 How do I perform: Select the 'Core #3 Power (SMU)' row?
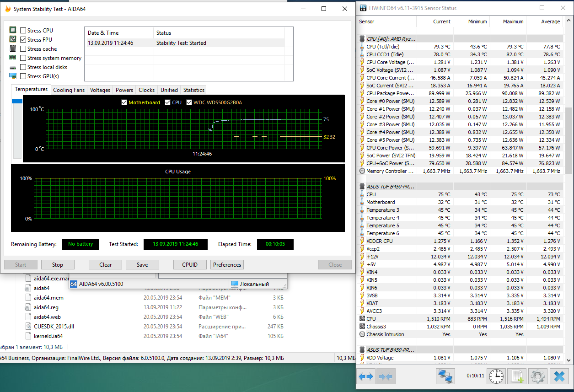(x=461, y=124)
